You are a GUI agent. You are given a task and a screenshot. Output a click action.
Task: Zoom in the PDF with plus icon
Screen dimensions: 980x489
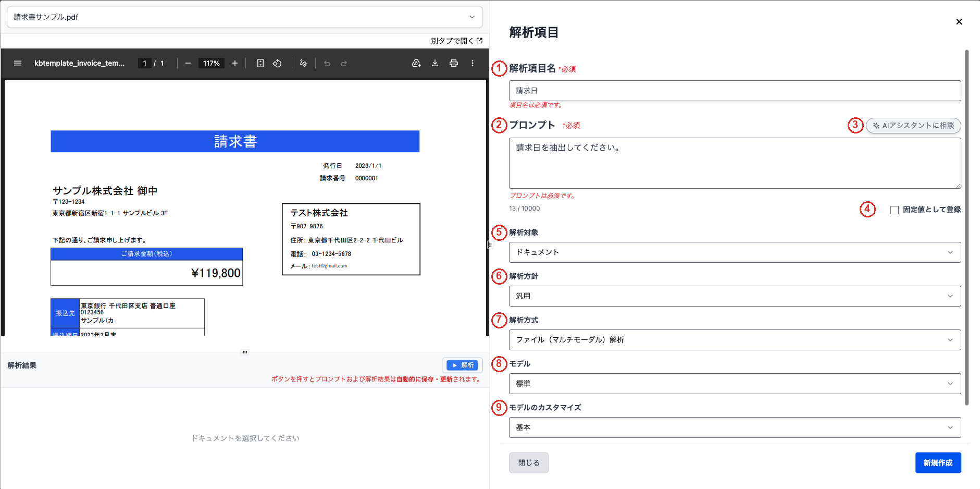click(235, 63)
